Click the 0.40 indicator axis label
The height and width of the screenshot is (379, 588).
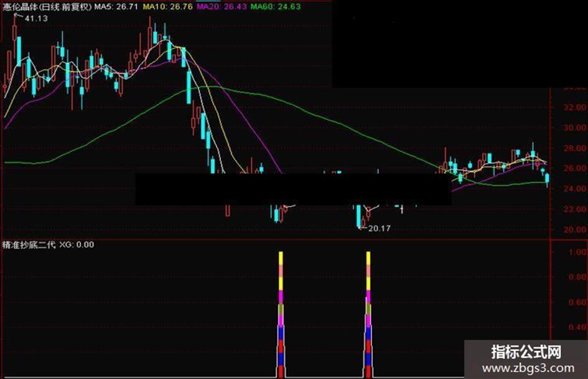point(577,327)
